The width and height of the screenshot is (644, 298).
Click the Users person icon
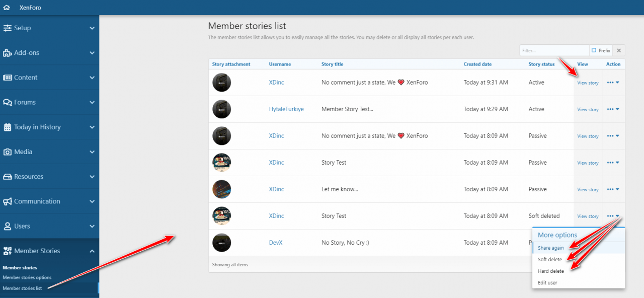pyautogui.click(x=8, y=227)
